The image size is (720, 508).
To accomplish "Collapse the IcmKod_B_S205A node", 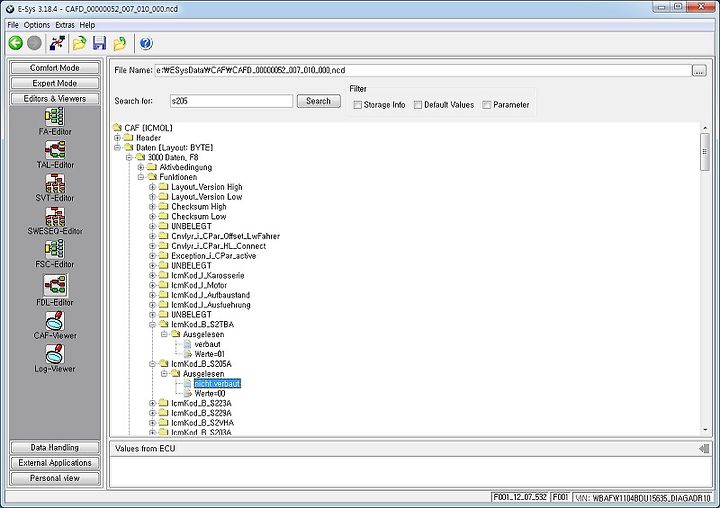I will 152,364.
